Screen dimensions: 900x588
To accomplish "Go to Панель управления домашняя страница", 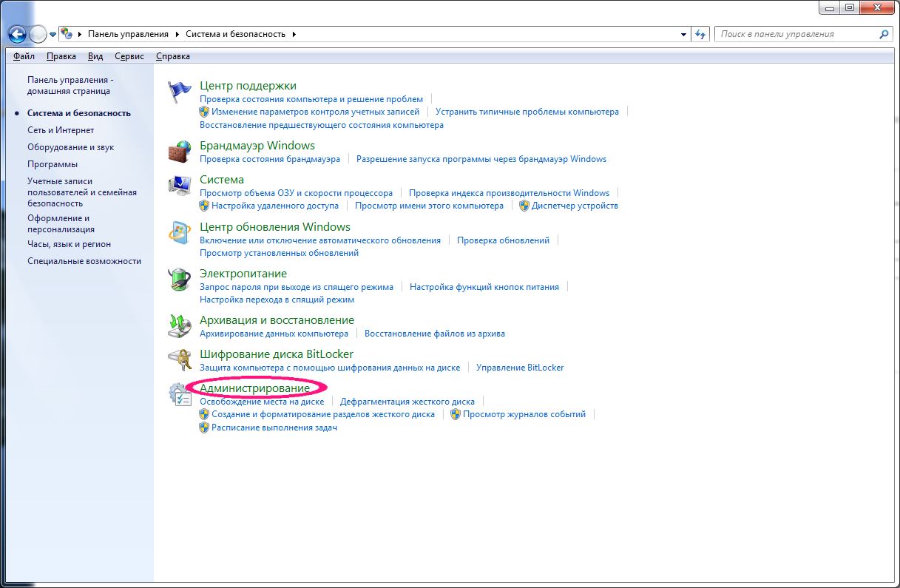I will coord(69,85).
